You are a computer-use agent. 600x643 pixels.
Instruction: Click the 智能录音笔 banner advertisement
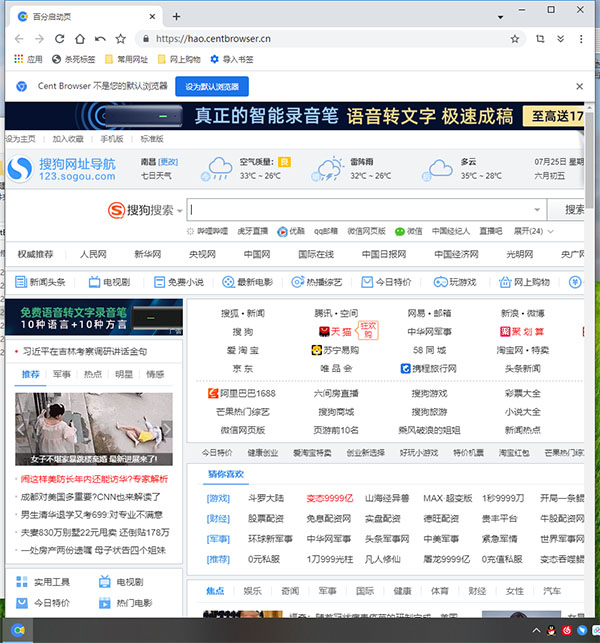click(294, 116)
